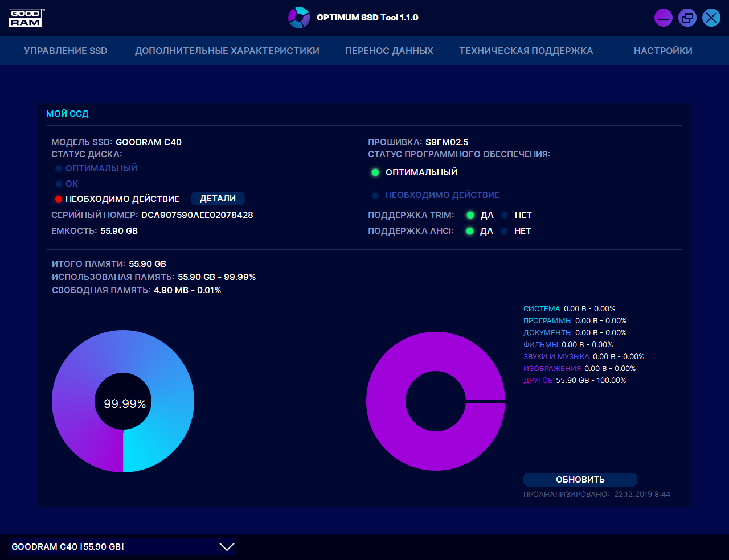Screen dimensions: 729x560
Task: Open the ТЕХНИЧЕСКАЯ ПОДДЕРЖКА tab
Action: point(526,51)
